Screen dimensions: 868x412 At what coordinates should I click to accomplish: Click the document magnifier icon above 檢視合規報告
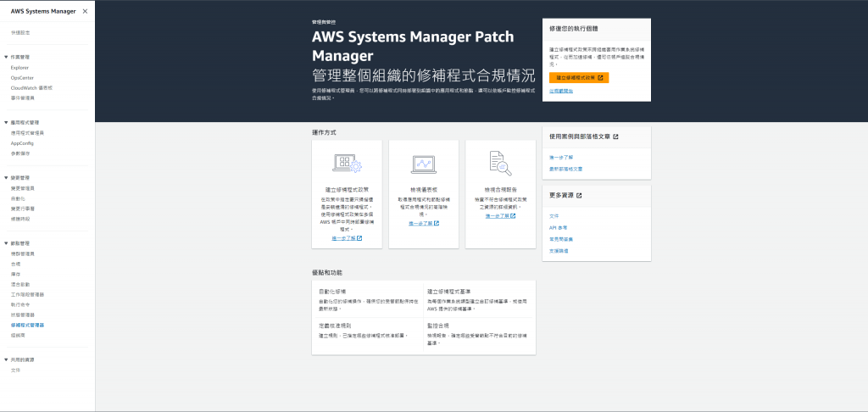coord(500,164)
